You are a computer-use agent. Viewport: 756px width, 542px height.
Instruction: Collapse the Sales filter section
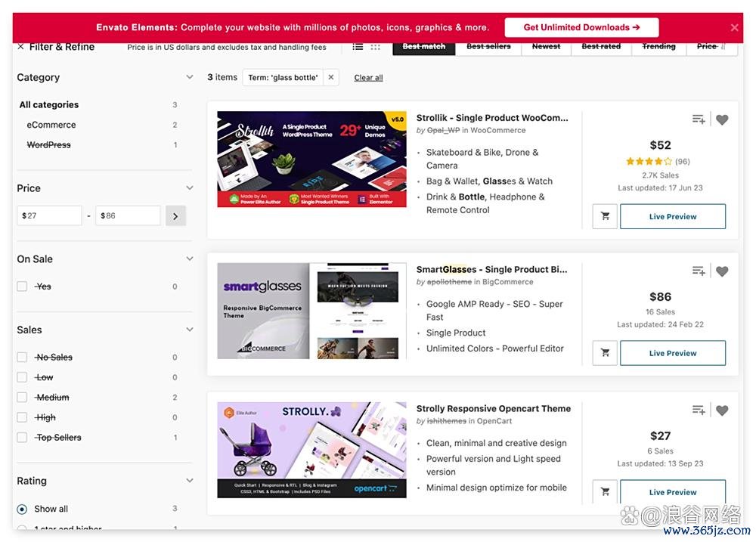[x=190, y=330]
